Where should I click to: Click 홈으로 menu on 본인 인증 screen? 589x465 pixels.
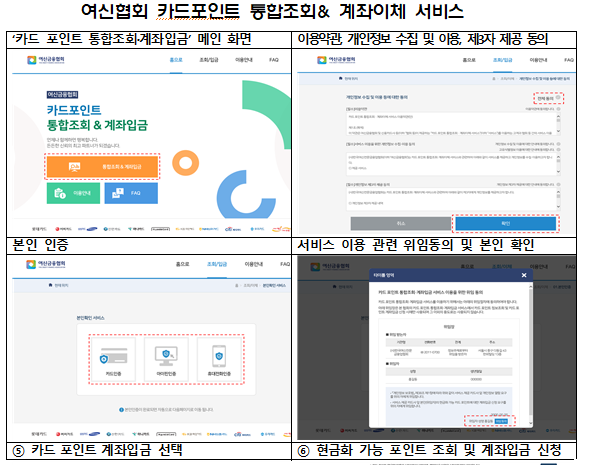183,264
